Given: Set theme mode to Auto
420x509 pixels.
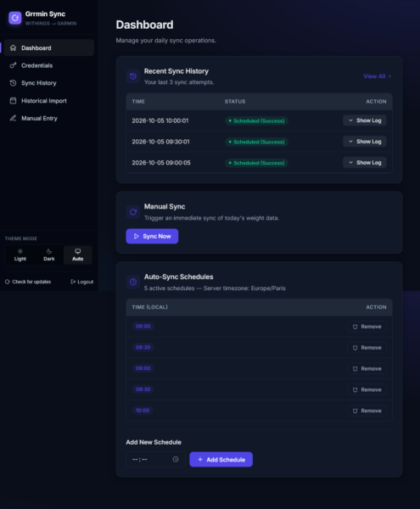Looking at the screenshot, I should coord(77,255).
